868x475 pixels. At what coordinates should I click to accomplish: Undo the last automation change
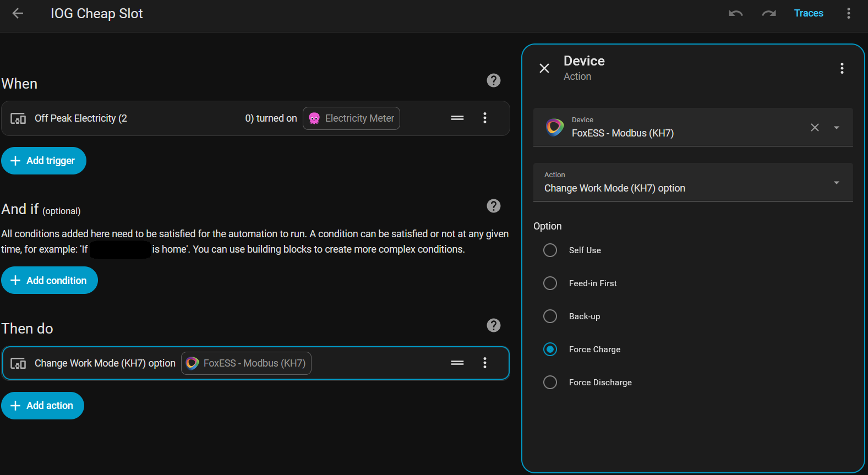(x=736, y=13)
